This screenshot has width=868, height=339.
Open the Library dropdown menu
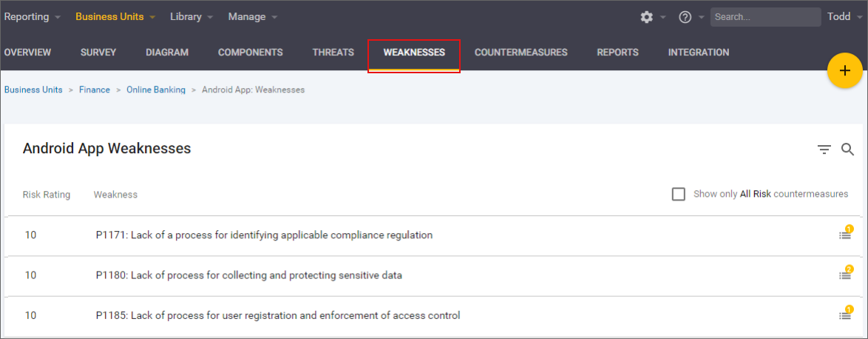click(x=191, y=16)
